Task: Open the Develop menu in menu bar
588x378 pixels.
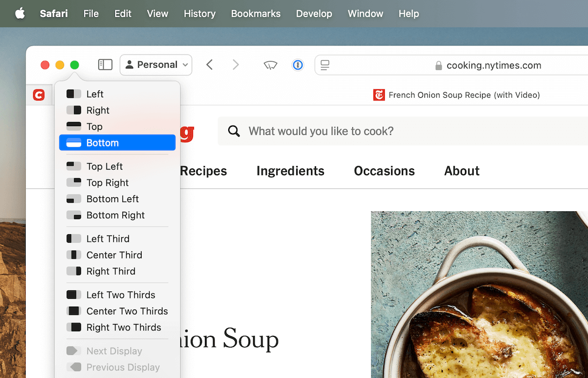Action: (x=314, y=14)
